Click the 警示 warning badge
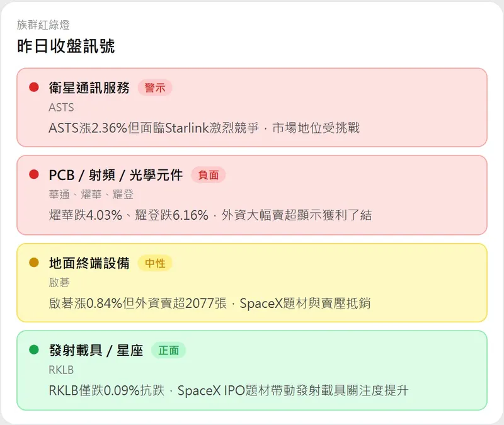 click(x=154, y=88)
